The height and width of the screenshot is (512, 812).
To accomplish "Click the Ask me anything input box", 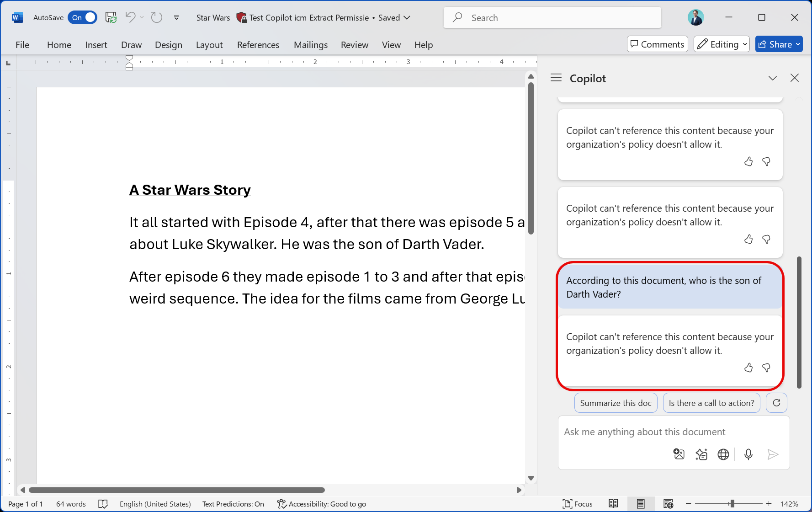I will click(644, 432).
